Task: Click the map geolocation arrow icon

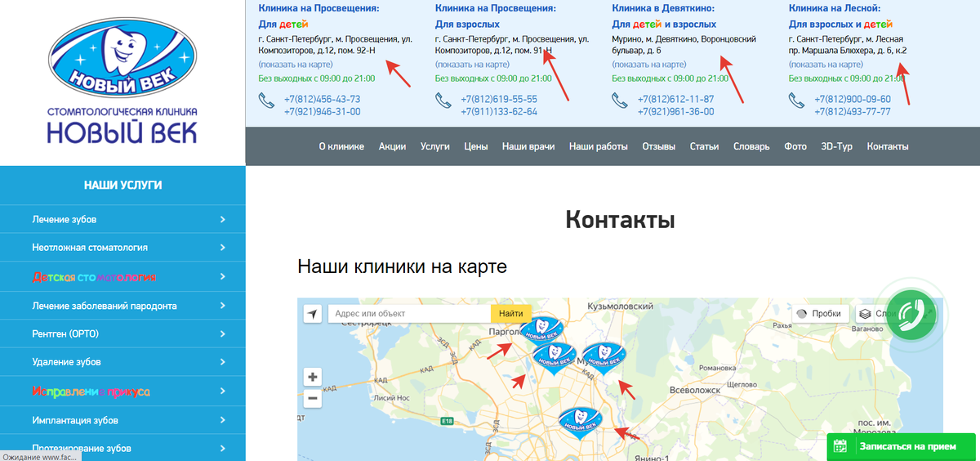Action: point(313,314)
